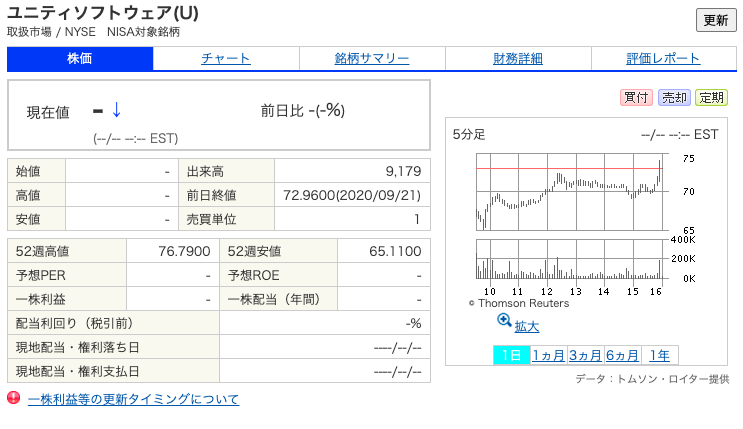Click the 5分足 chart label

469,135
